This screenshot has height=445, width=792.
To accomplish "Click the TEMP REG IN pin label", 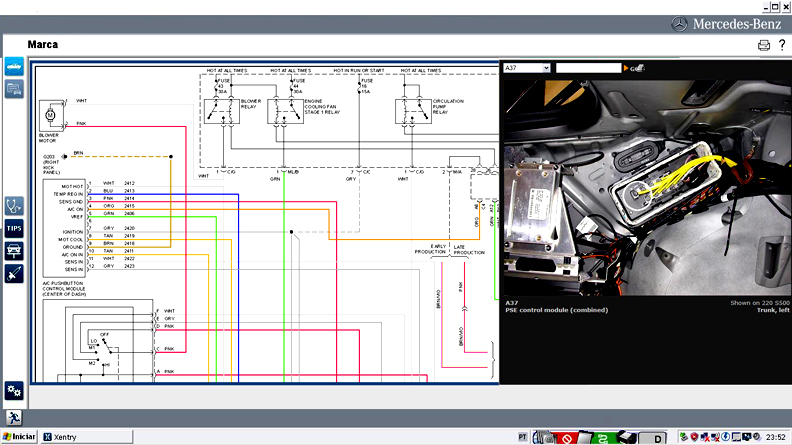I will [x=68, y=194].
